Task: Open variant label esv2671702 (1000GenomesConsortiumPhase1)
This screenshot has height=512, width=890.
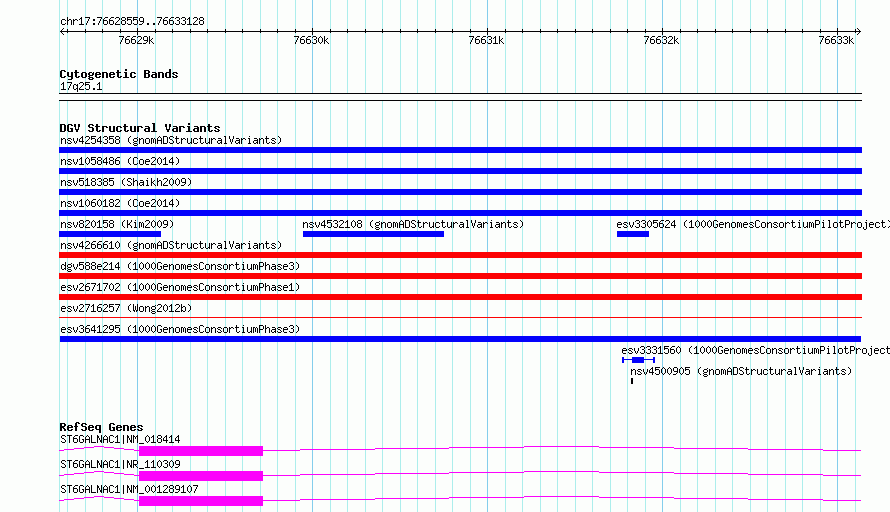Action: (x=180, y=287)
